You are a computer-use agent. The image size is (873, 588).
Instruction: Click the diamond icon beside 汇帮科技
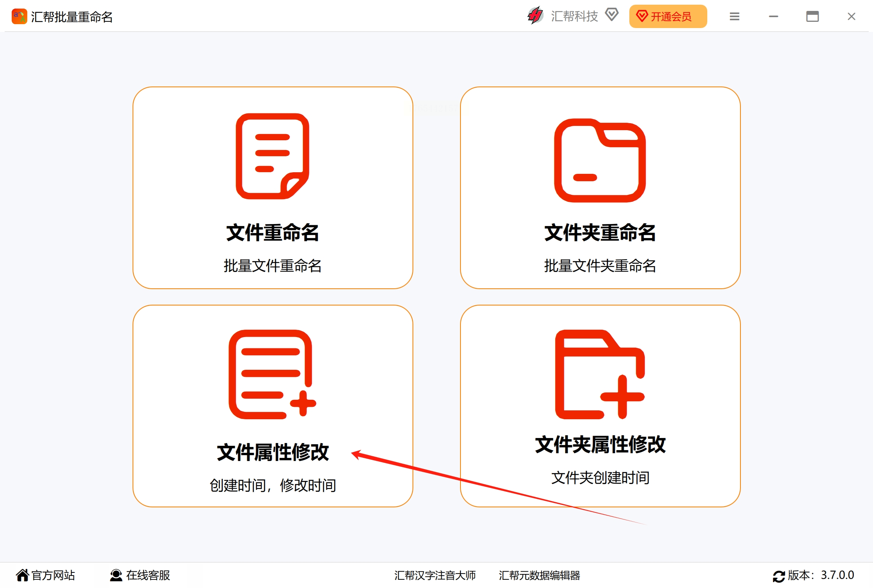point(611,15)
